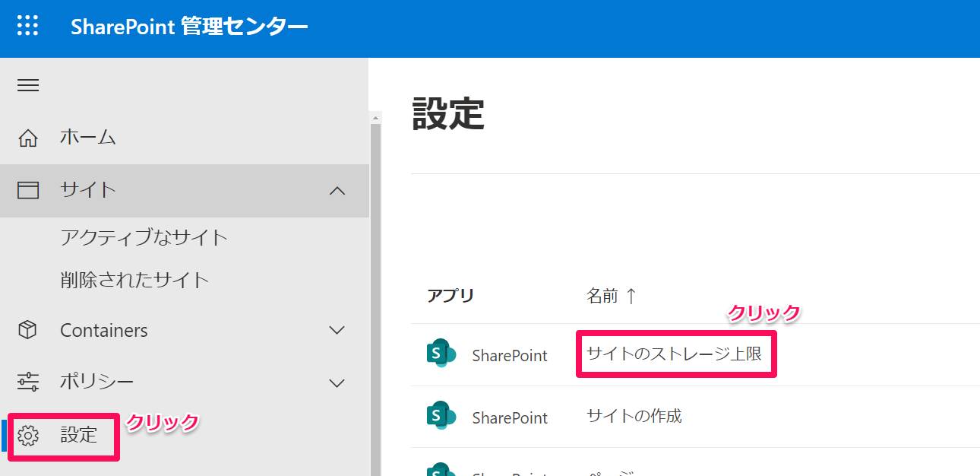Click SharePoint 管理センター title
980x476 pixels.
click(189, 27)
